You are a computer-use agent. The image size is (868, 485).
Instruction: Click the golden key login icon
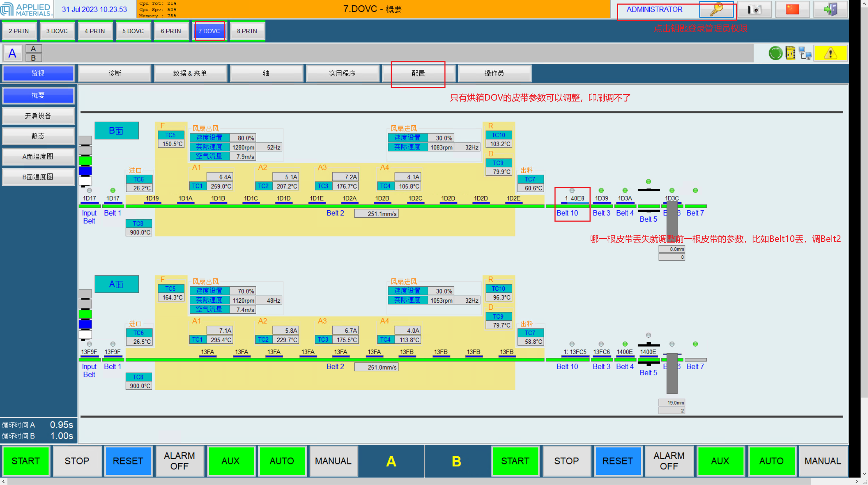tap(717, 9)
